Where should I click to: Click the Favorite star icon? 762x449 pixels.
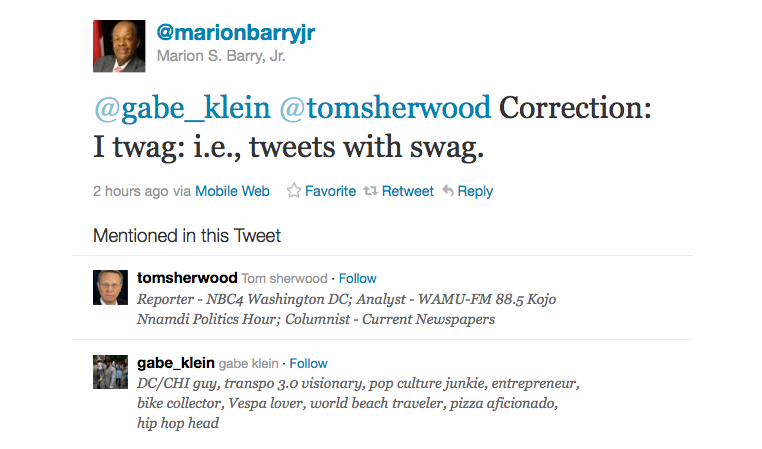[x=294, y=191]
